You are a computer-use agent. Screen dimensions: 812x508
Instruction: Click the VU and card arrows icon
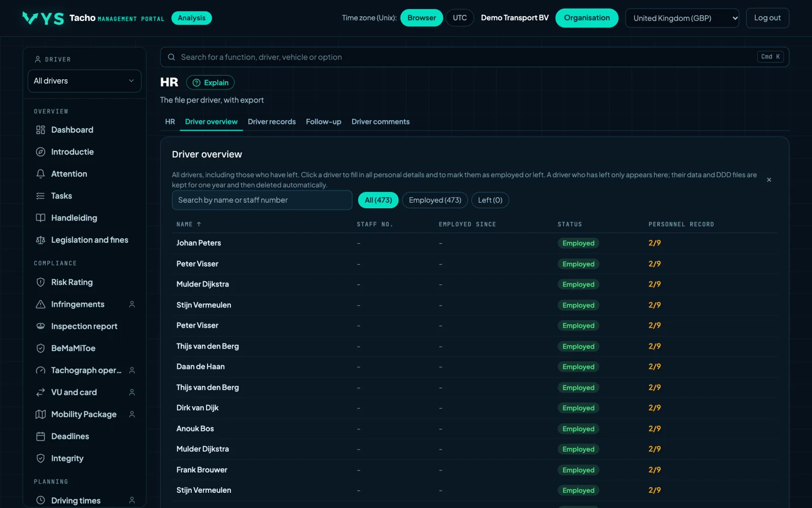(x=41, y=392)
